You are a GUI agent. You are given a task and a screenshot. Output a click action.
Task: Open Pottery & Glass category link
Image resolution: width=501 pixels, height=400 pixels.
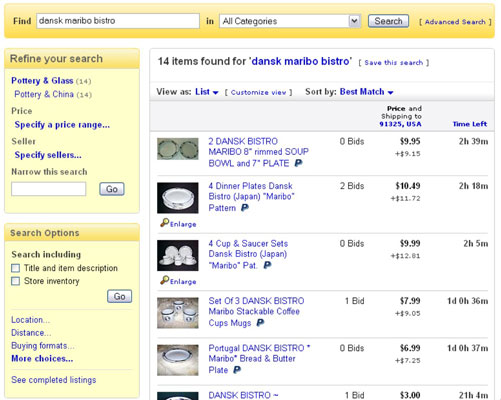(42, 80)
